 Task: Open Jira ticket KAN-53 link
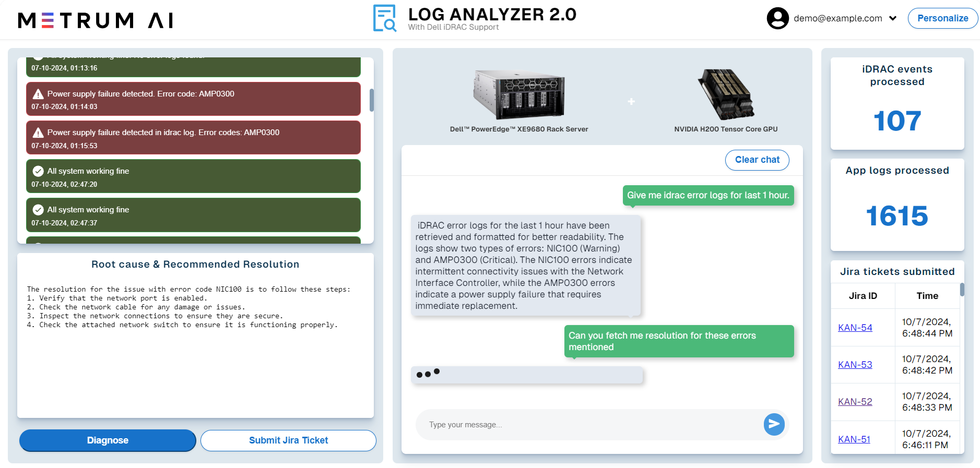pyautogui.click(x=855, y=365)
